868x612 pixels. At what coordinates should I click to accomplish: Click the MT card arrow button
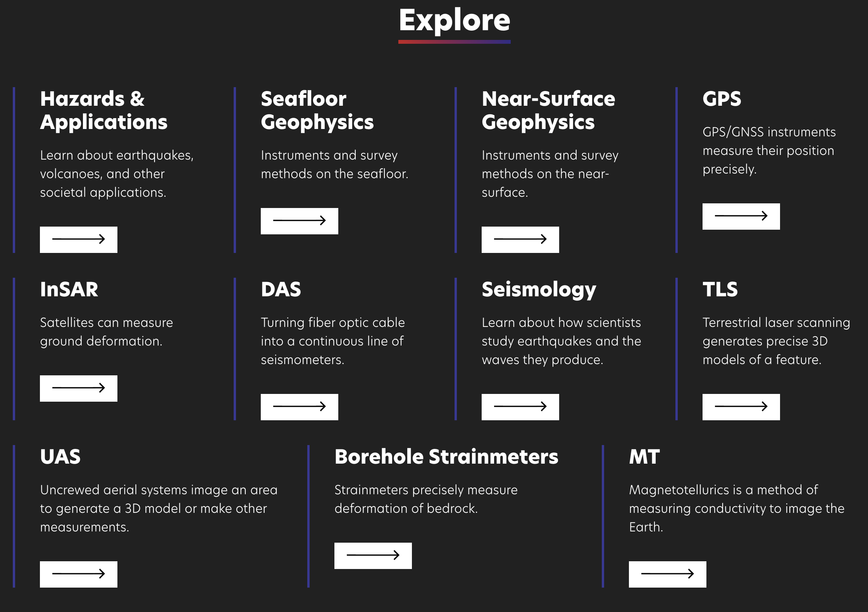[x=668, y=574]
